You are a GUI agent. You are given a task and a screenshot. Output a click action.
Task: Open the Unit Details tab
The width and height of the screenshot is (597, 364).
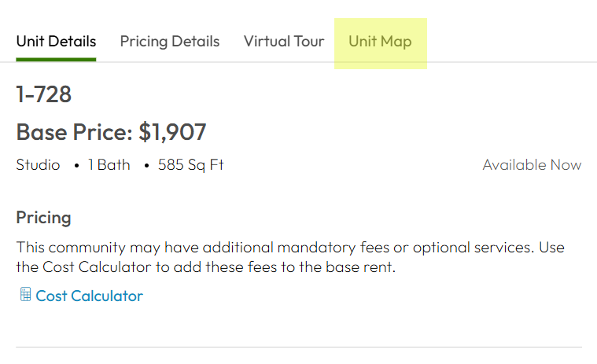click(x=56, y=42)
